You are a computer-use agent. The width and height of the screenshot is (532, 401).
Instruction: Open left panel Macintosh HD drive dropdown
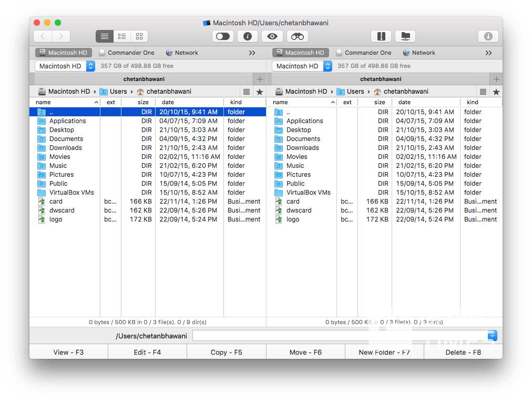click(65, 66)
